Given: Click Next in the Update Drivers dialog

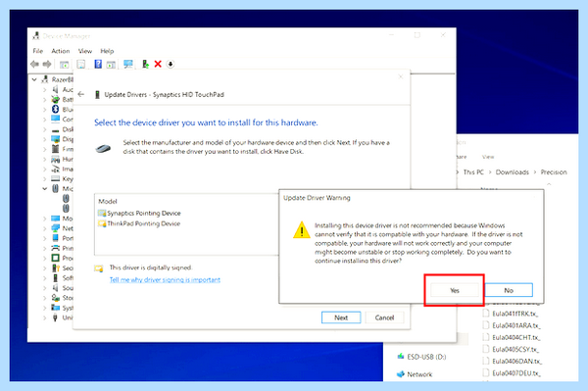Looking at the screenshot, I should (x=341, y=318).
